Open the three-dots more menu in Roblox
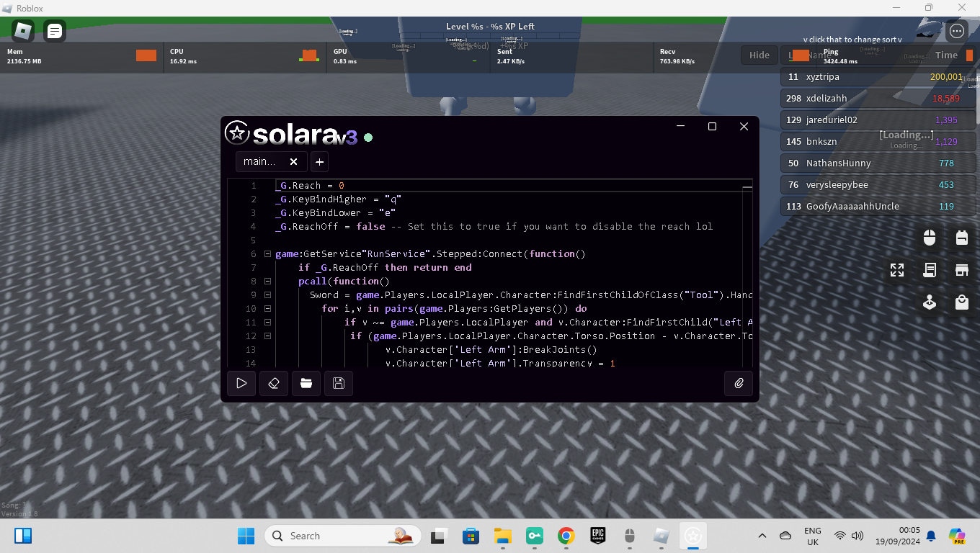980x553 pixels. pos(957,31)
